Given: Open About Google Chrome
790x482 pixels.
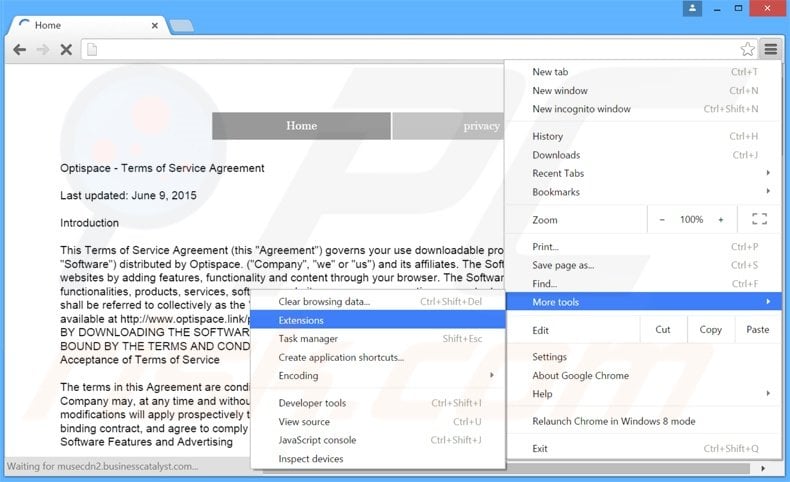Looking at the screenshot, I should pos(644,375).
